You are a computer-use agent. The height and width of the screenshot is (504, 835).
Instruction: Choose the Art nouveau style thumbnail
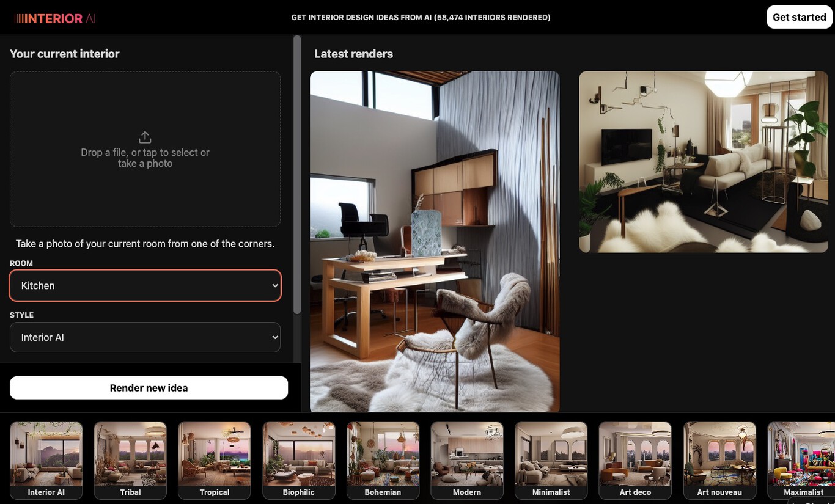coord(719,459)
